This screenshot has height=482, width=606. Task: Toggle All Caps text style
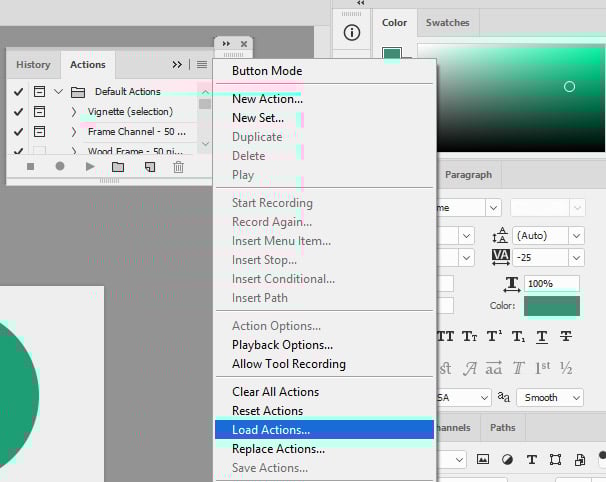[445, 336]
